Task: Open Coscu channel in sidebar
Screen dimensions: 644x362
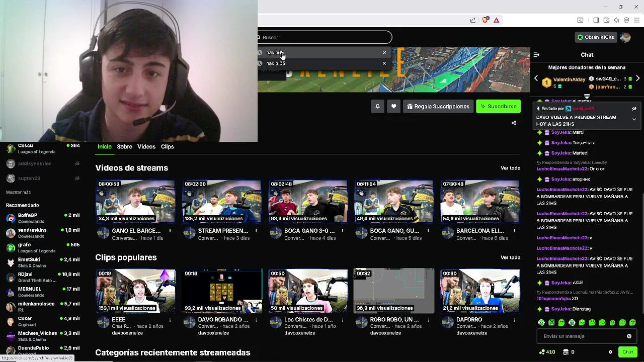Action: coord(43,148)
